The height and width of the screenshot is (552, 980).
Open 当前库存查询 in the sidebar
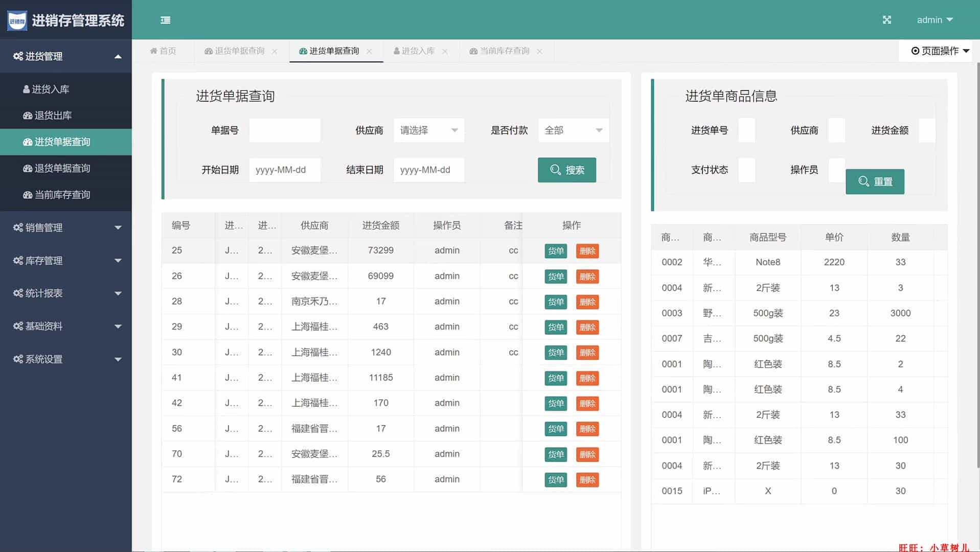pyautogui.click(x=62, y=195)
